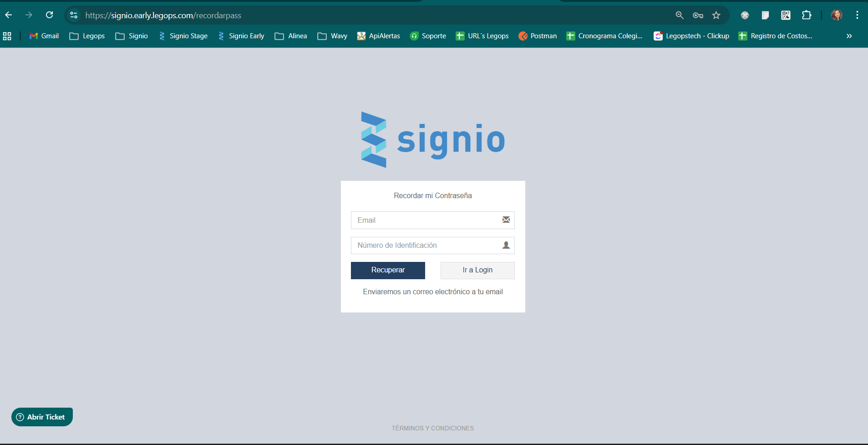This screenshot has height=445, width=868.
Task: Click the browser forward arrow
Action: tap(29, 15)
